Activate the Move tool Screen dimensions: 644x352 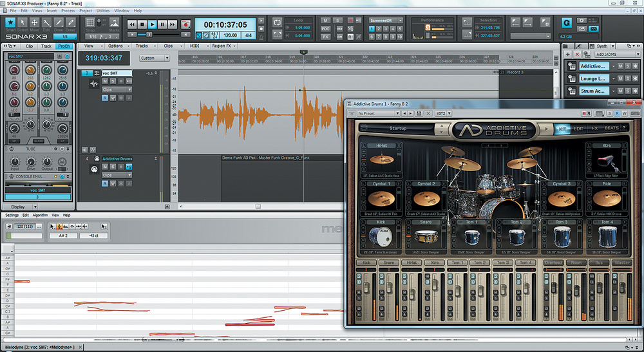tap(35, 23)
